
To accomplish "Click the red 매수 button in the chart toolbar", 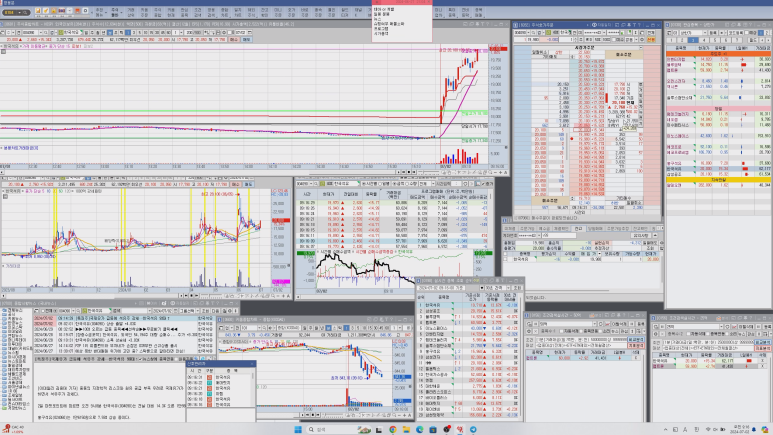I will pos(234,39).
